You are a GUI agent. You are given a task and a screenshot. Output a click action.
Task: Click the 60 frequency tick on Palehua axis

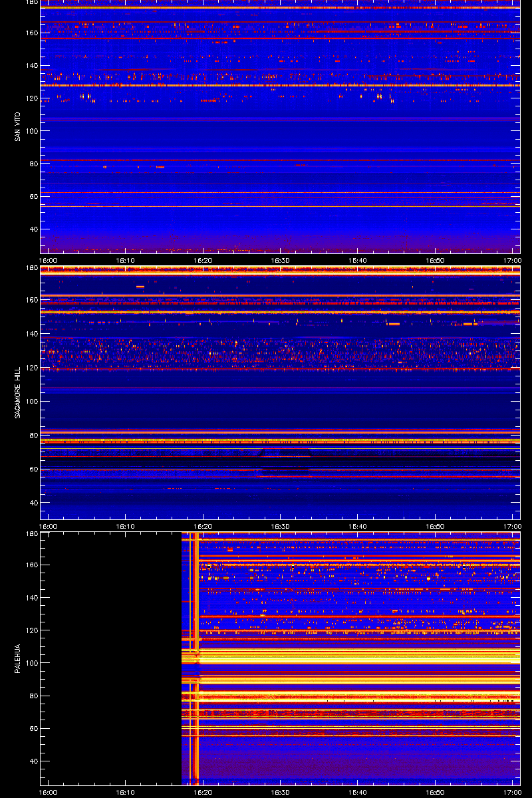(33, 729)
